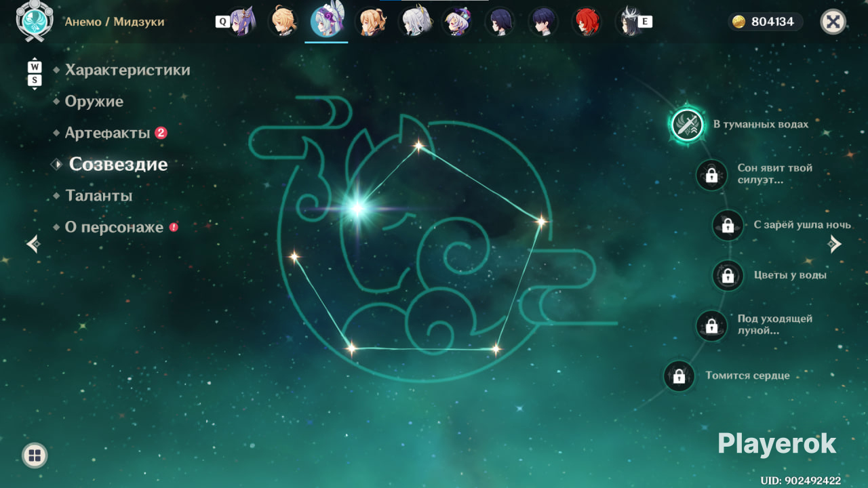Choose the blonde character with curled ponytail
Image resolution: width=868 pixels, height=488 pixels.
click(371, 22)
